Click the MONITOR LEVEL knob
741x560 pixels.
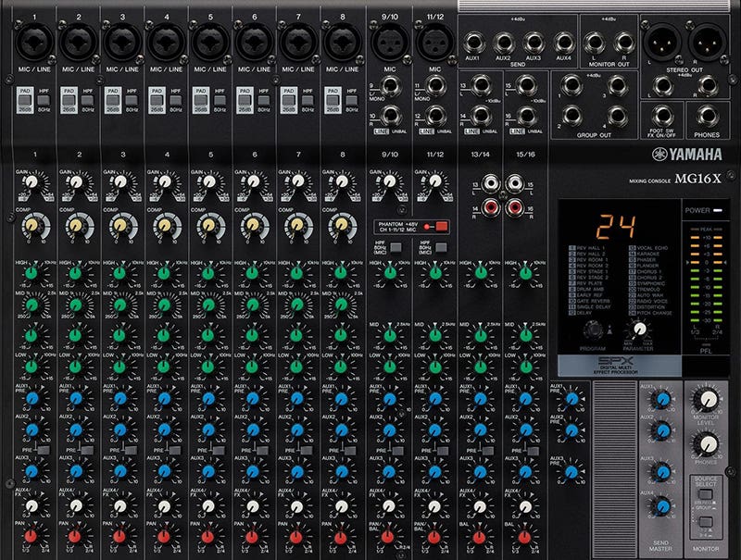click(708, 400)
